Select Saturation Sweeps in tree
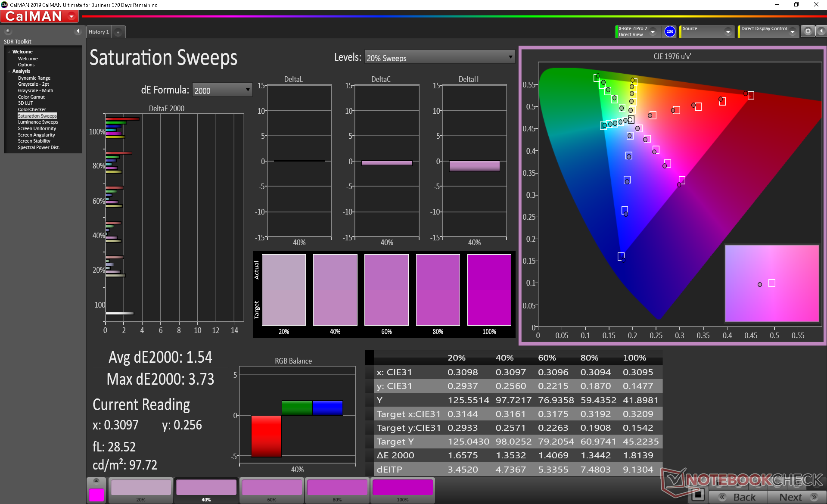 tap(37, 116)
